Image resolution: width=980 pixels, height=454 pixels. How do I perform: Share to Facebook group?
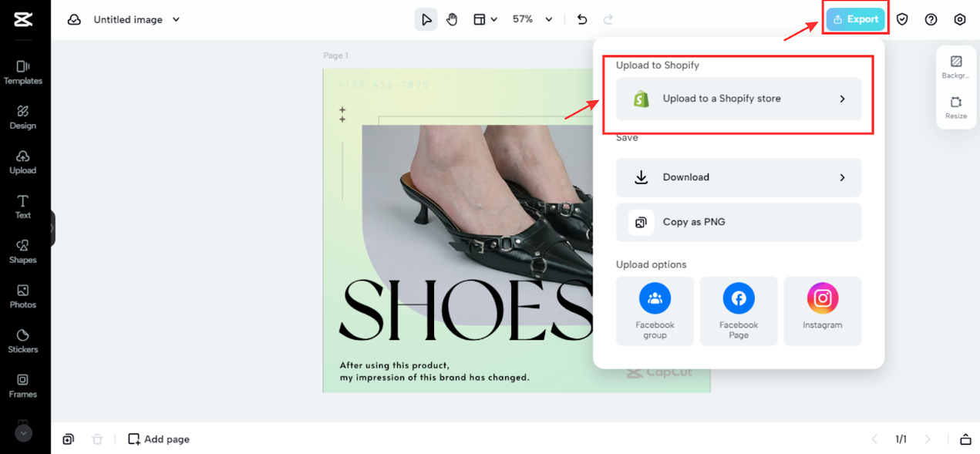point(655,311)
